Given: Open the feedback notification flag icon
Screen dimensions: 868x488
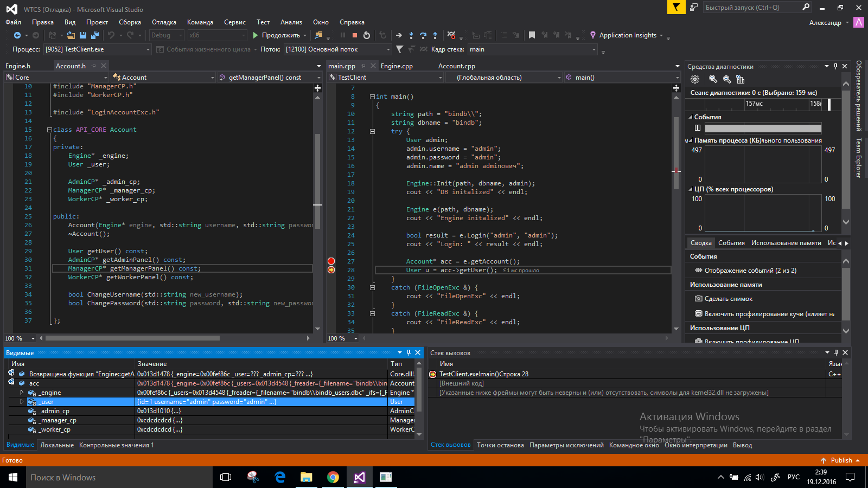Looking at the screenshot, I should tap(676, 7).
